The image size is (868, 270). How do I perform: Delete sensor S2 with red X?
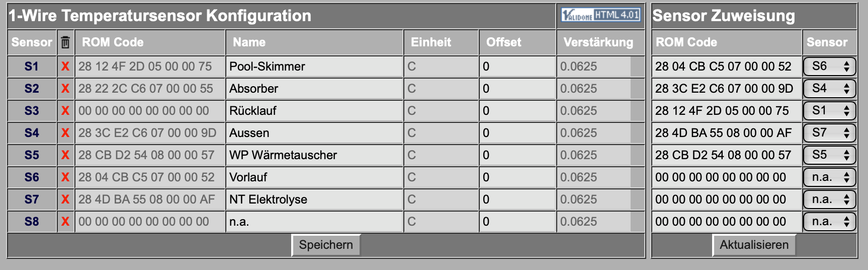[x=65, y=89]
